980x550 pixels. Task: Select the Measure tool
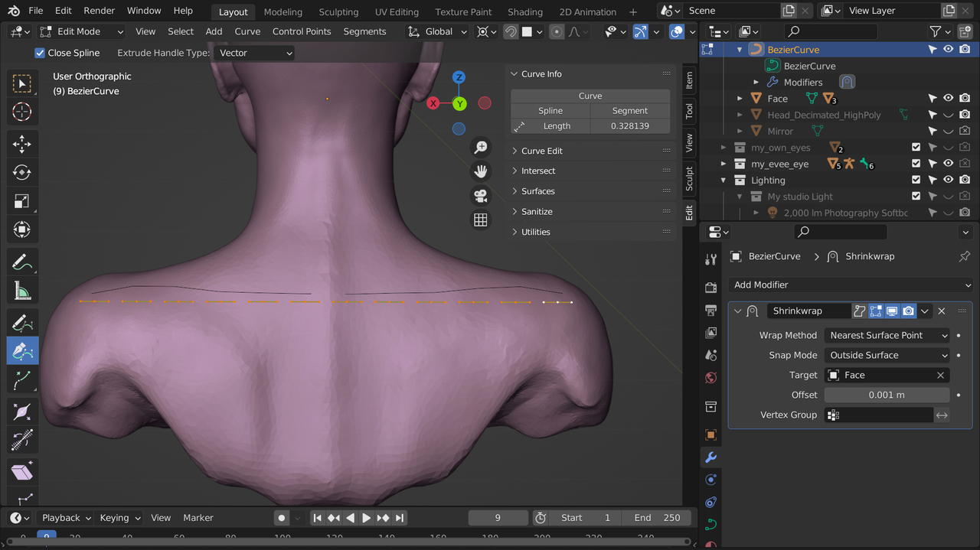click(21, 291)
